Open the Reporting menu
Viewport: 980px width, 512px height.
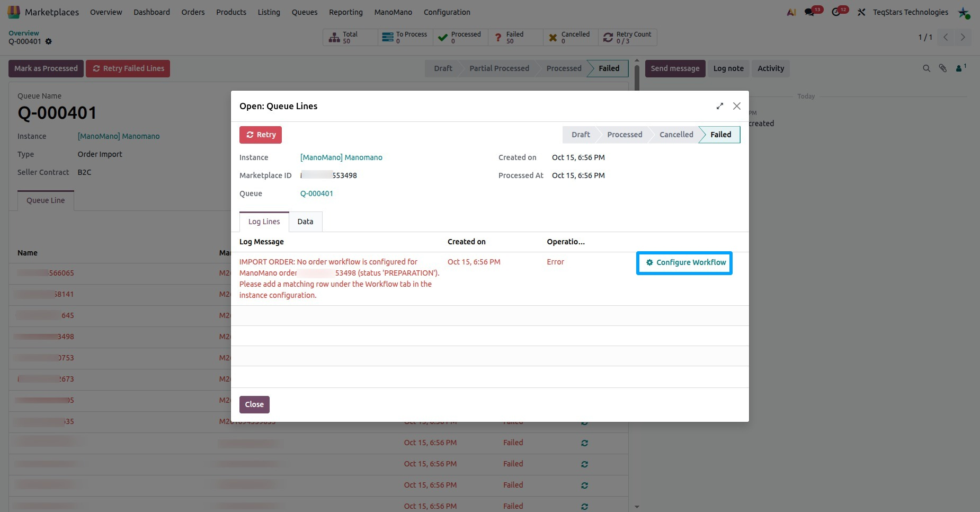point(346,12)
